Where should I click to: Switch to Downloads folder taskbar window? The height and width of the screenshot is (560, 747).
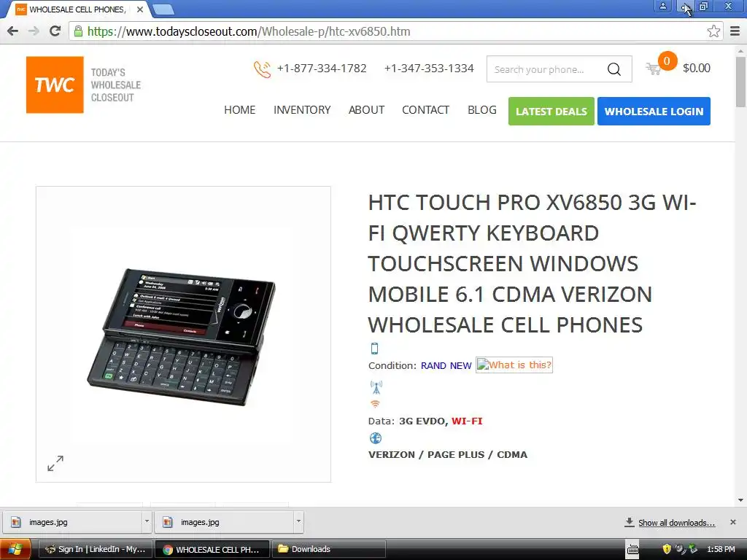(328, 549)
